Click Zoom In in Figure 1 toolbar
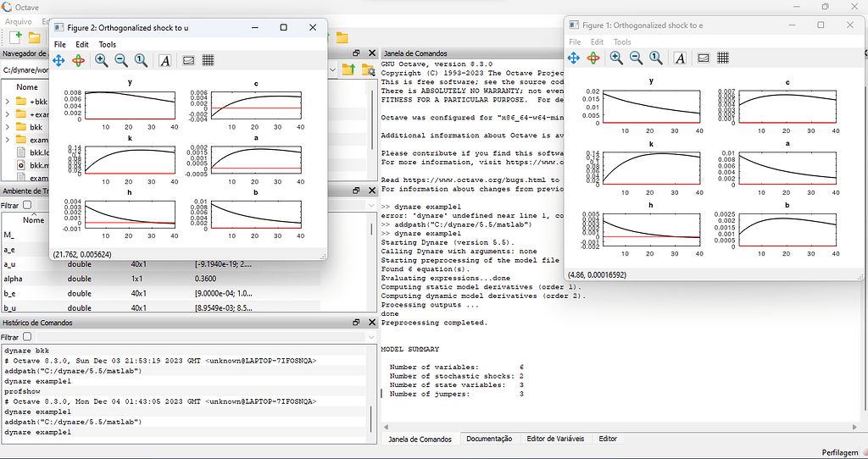Image resolution: width=868 pixels, height=459 pixels. click(616, 58)
